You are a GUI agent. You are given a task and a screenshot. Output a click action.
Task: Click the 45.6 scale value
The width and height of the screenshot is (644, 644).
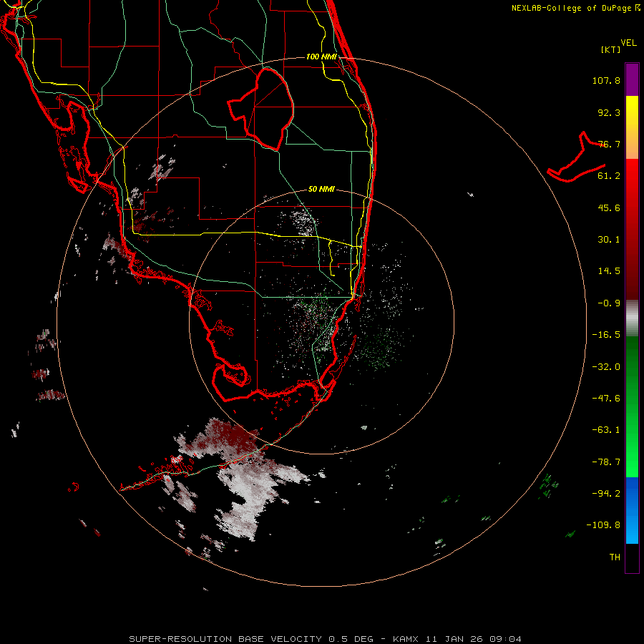[609, 208]
